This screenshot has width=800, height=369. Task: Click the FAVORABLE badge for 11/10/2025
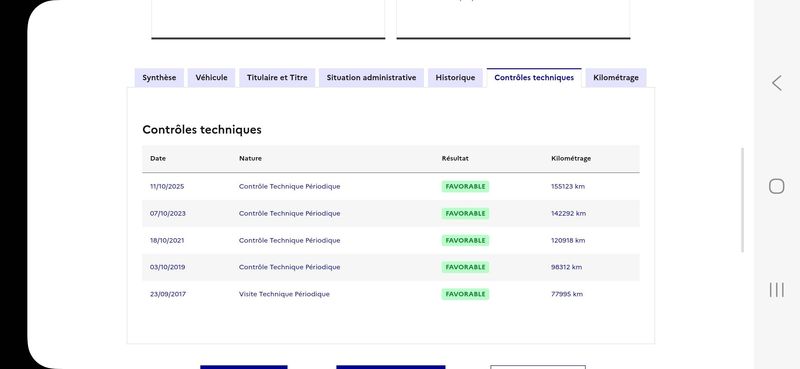(x=465, y=187)
